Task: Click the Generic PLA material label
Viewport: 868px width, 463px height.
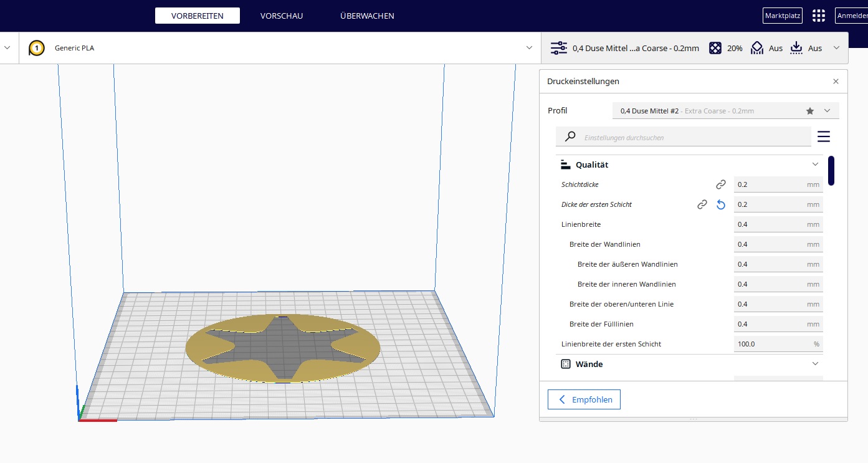Action: (74, 48)
